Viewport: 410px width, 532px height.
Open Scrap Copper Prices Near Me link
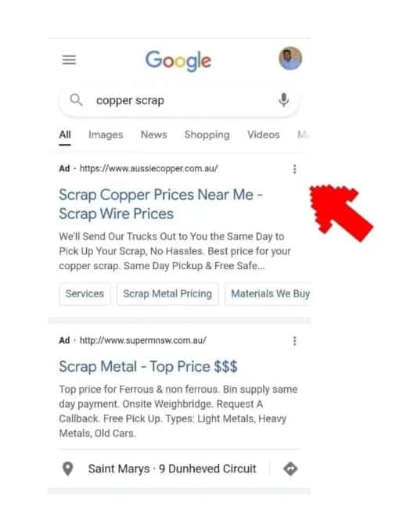[x=161, y=204]
